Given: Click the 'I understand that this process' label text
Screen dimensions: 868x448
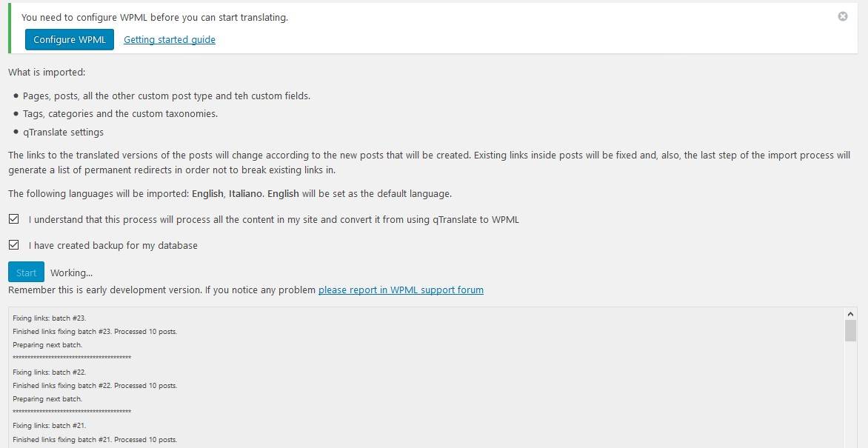Looking at the screenshot, I should click(x=273, y=219).
